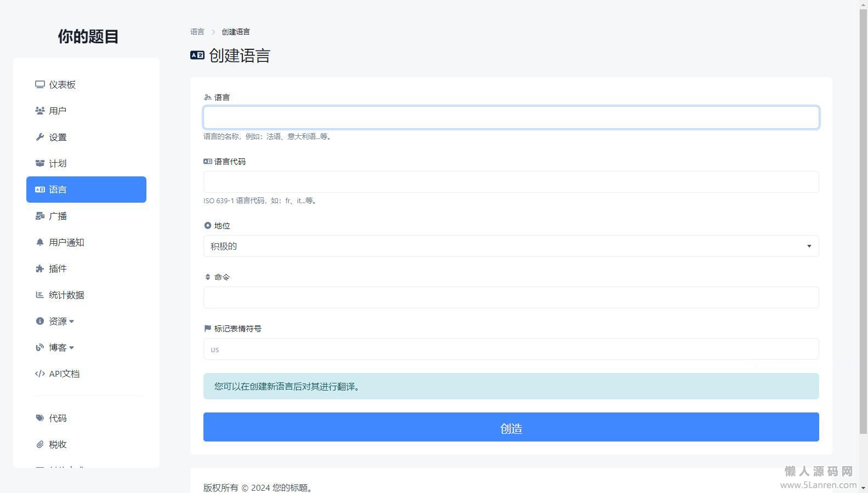Click the chart icon beside 统计数据
The height and width of the screenshot is (493, 868).
click(x=39, y=295)
